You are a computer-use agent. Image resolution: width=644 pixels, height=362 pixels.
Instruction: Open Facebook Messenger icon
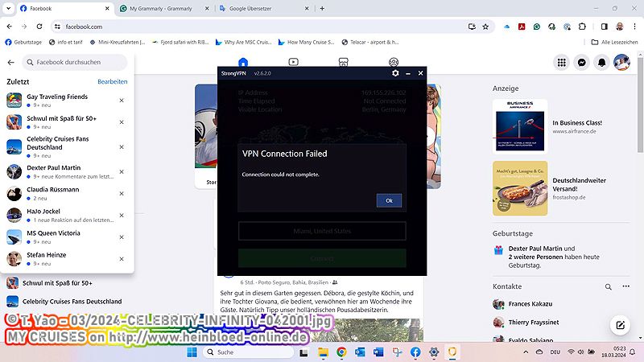(581, 63)
